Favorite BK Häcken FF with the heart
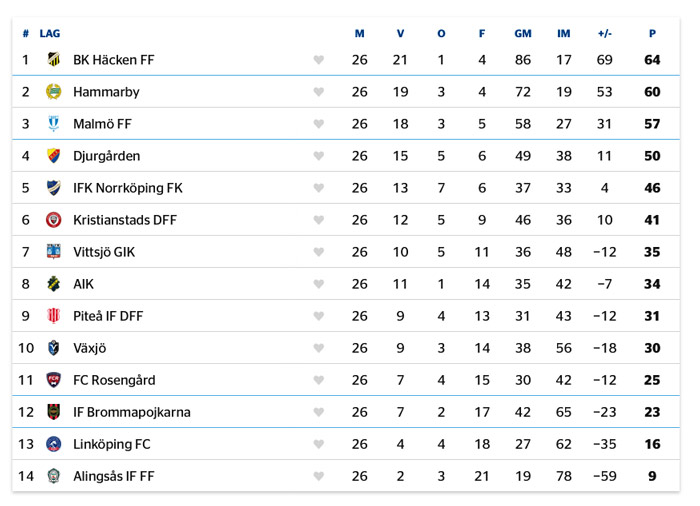700x506 pixels. point(319,60)
